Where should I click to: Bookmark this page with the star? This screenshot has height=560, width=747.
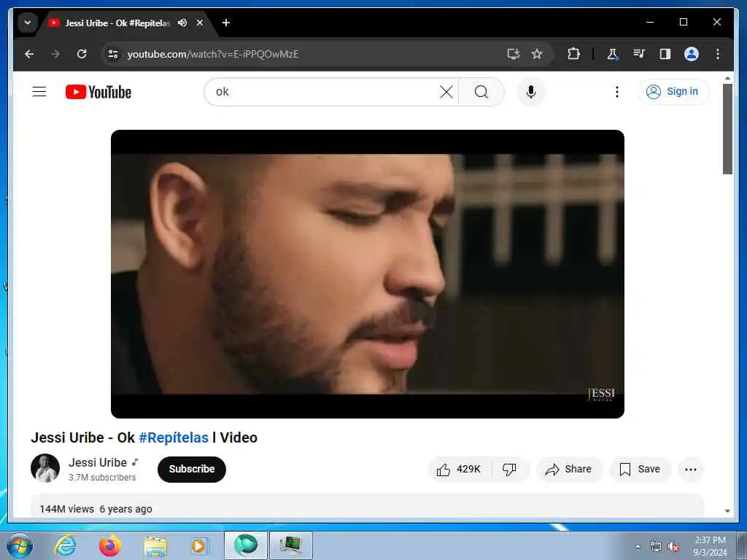pos(537,54)
